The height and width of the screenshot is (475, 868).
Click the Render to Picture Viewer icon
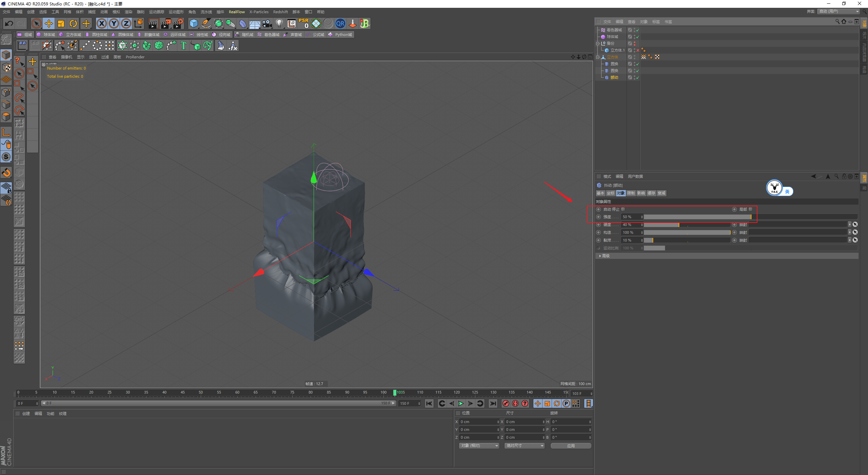pyautogui.click(x=166, y=23)
